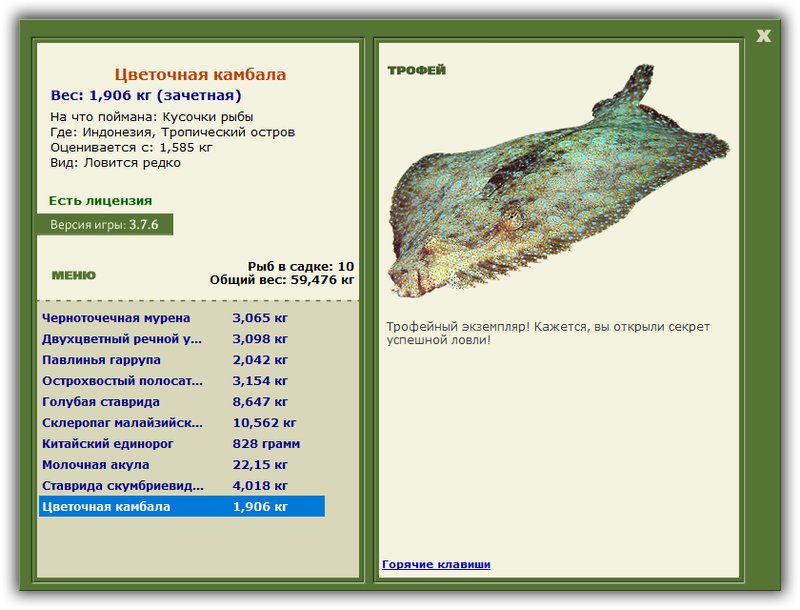Viewport: 800px width, 610px height.
Task: Select Павлинья гаррупа in the list
Action: point(182,360)
